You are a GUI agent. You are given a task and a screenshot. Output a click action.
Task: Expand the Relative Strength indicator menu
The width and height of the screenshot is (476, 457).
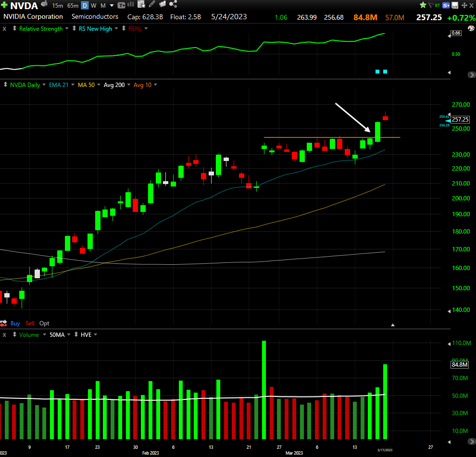[x=67, y=28]
